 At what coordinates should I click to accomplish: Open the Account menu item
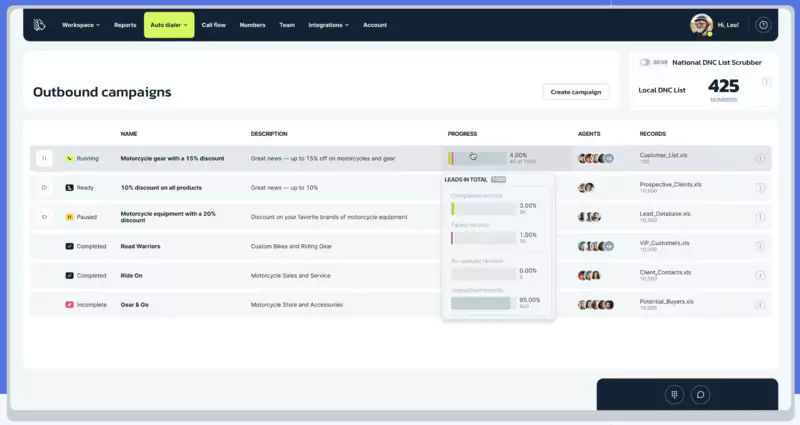[375, 25]
